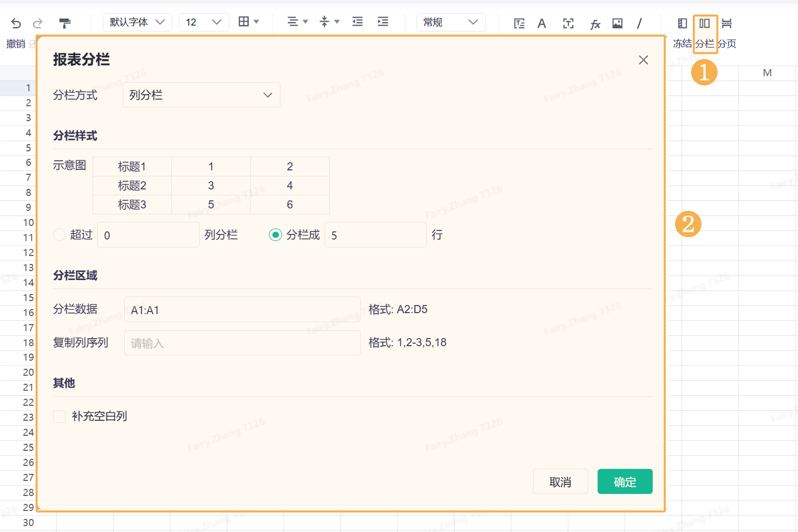Click the 复制列序列 input field
This screenshot has height=532, width=798.
click(x=242, y=343)
